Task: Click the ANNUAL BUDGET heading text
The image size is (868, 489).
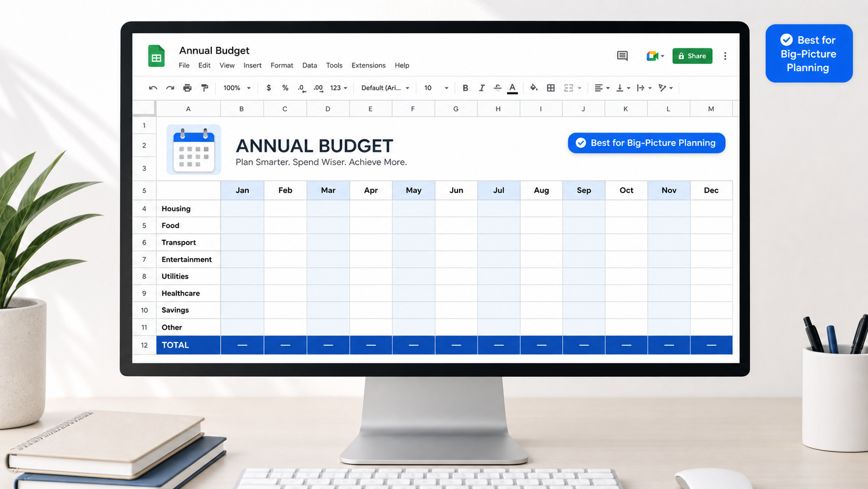Action: point(315,146)
